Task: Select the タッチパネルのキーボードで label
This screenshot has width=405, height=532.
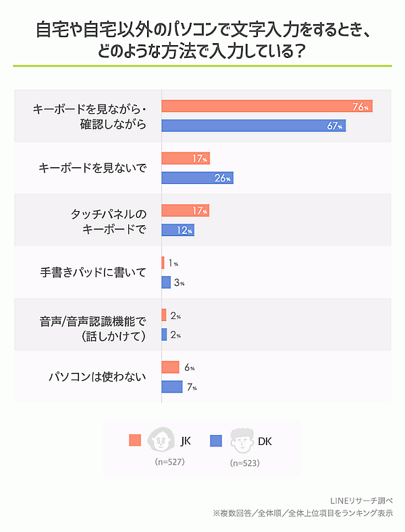Action: pos(108,221)
